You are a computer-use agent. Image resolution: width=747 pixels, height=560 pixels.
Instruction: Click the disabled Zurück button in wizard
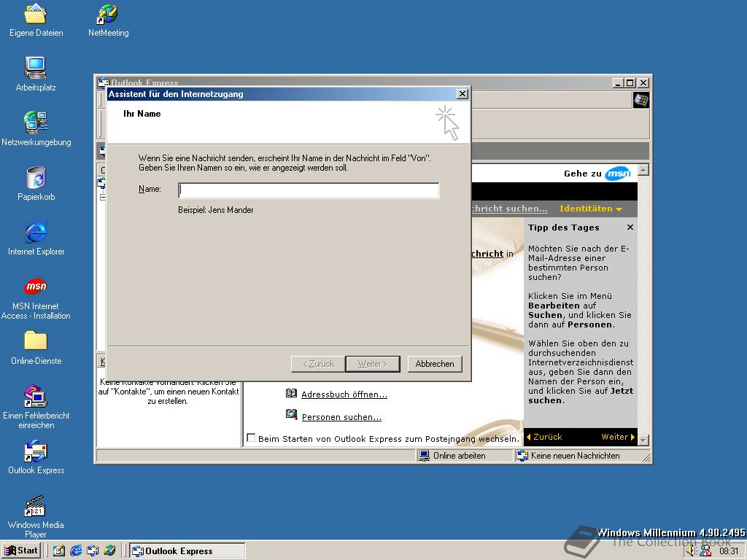point(318,364)
